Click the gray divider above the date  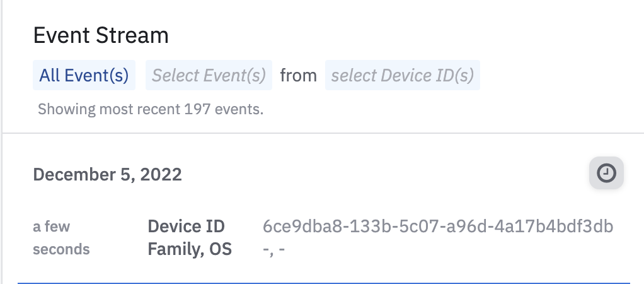[323, 133]
